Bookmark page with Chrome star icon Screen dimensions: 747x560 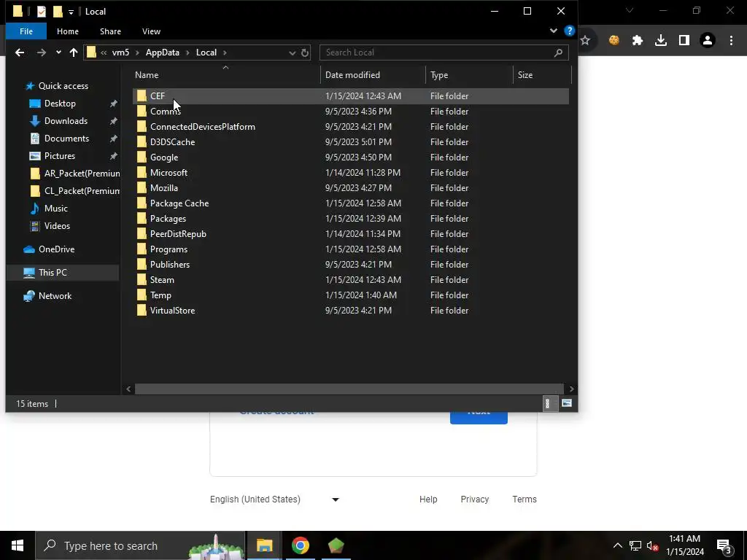[586, 41]
